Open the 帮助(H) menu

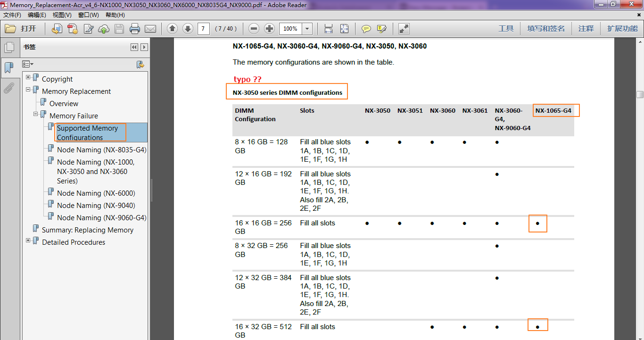coord(115,15)
